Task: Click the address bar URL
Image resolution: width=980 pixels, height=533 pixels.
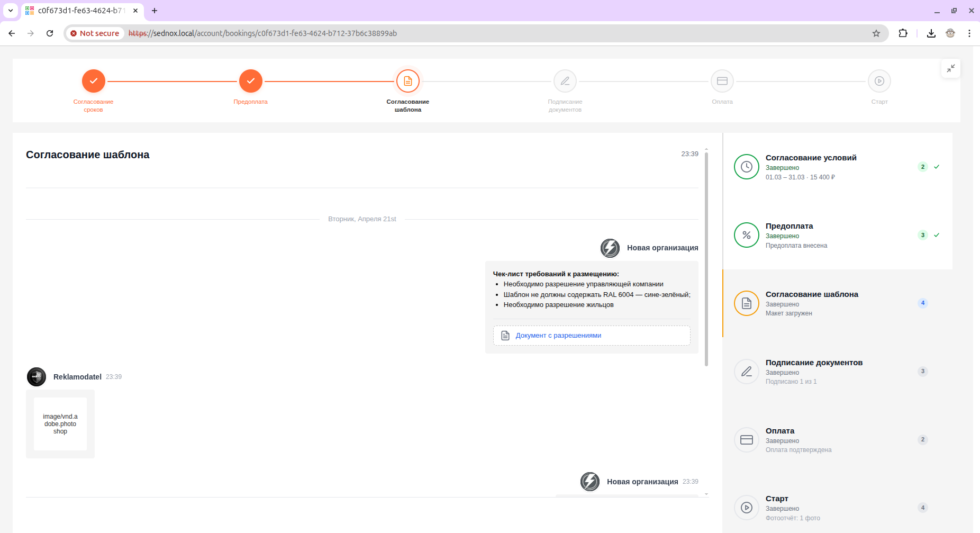Action: pyautogui.click(x=262, y=33)
